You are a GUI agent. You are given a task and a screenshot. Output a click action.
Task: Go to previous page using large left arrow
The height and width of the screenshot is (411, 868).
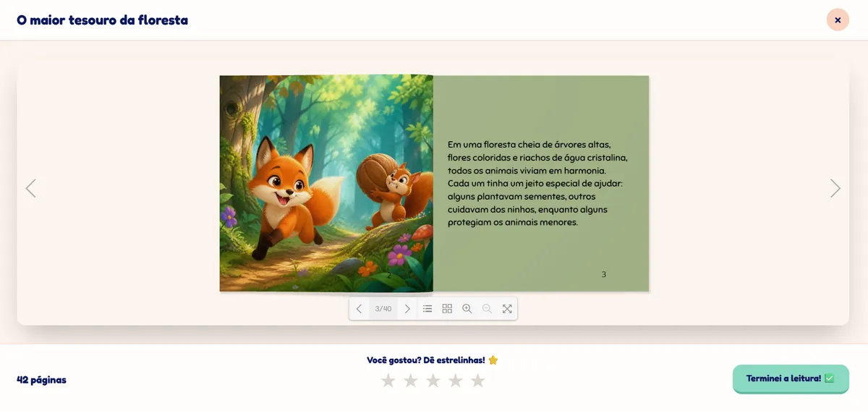[30, 188]
